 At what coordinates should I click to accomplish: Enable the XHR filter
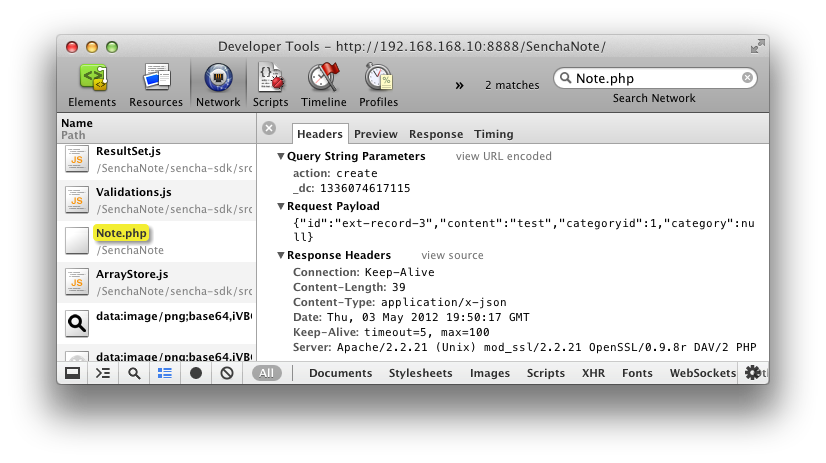coord(592,373)
